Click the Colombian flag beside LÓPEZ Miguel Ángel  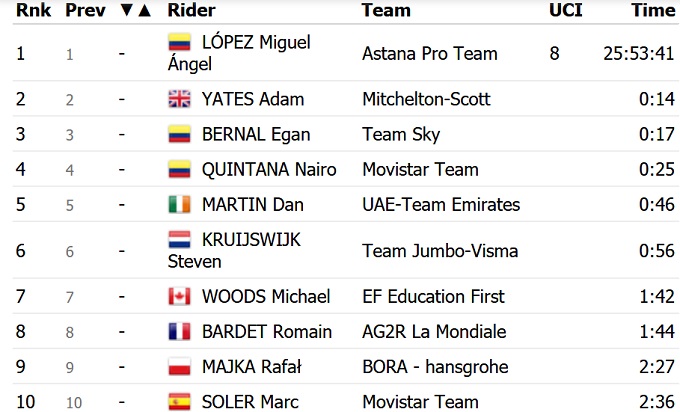coord(179,43)
